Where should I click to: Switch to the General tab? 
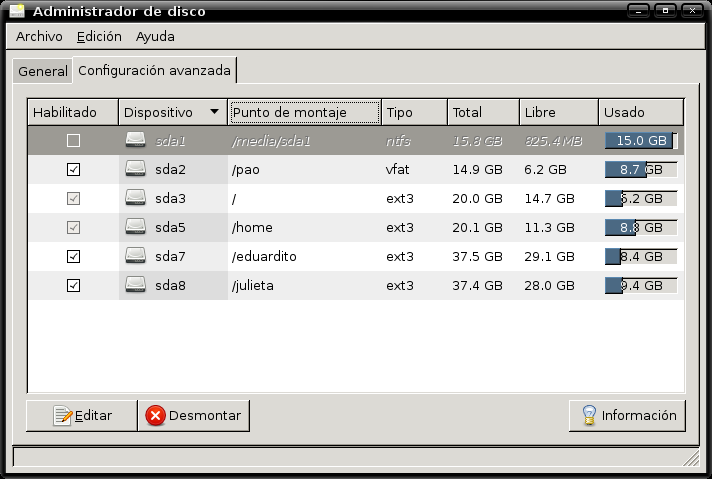coord(43,72)
